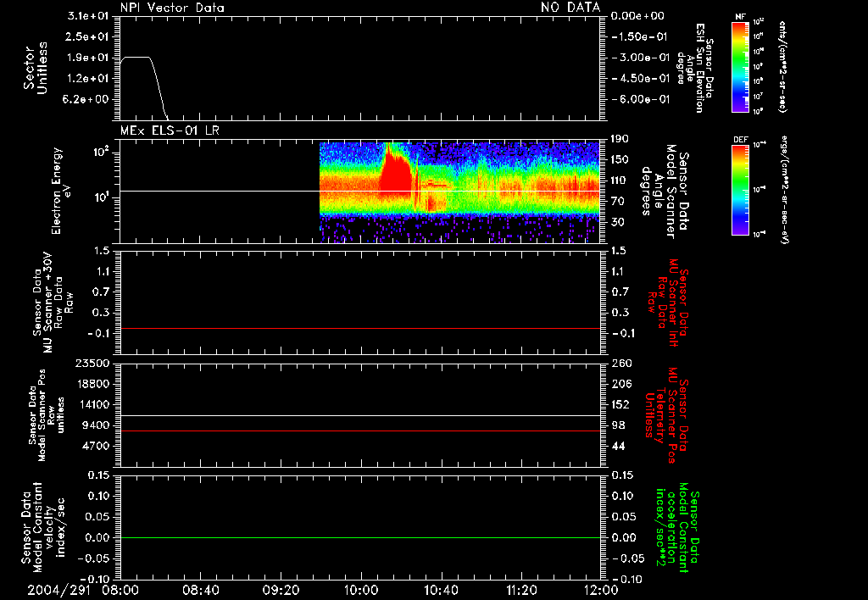Click the DEF color scale bar
This screenshot has height=600, width=868.
click(x=740, y=190)
